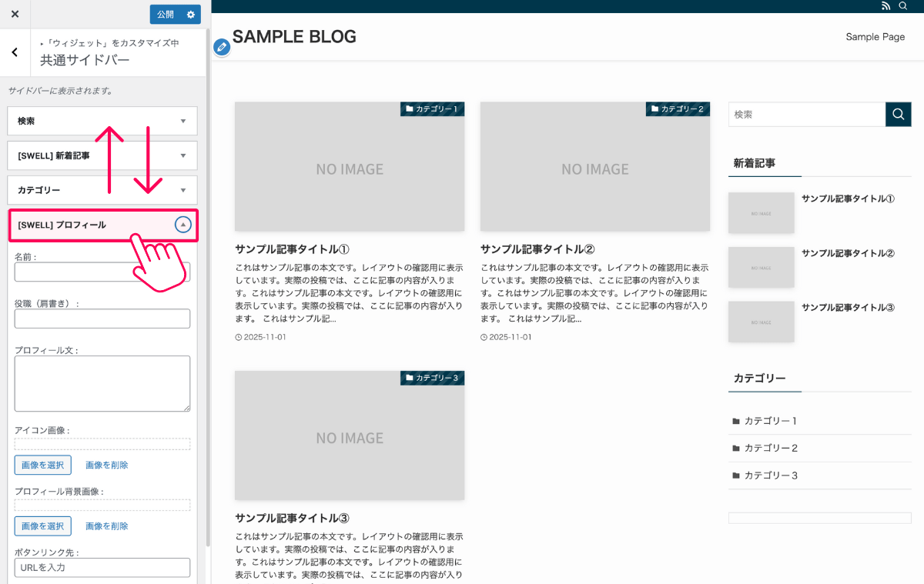Click 画像を削除 under プロフィール背景画像
The height and width of the screenshot is (584, 924).
(106, 526)
